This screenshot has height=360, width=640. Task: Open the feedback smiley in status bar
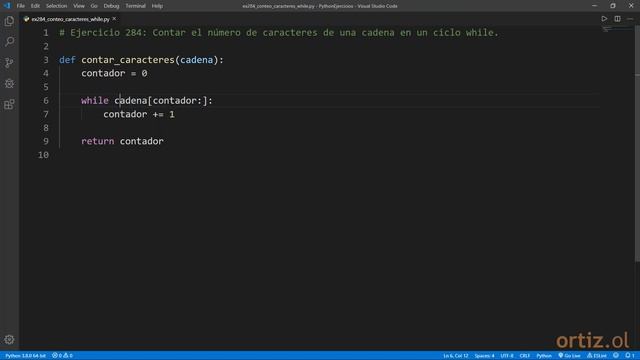click(x=616, y=356)
